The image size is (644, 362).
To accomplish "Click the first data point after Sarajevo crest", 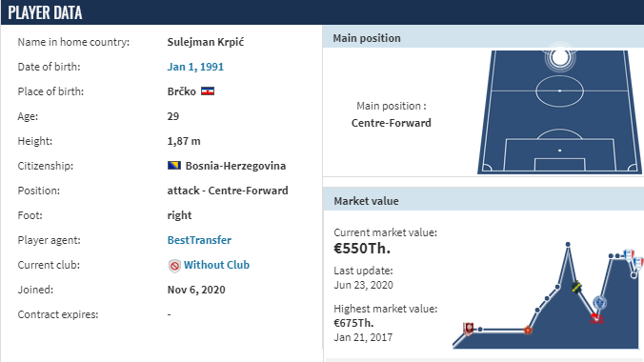I will point(480,329).
